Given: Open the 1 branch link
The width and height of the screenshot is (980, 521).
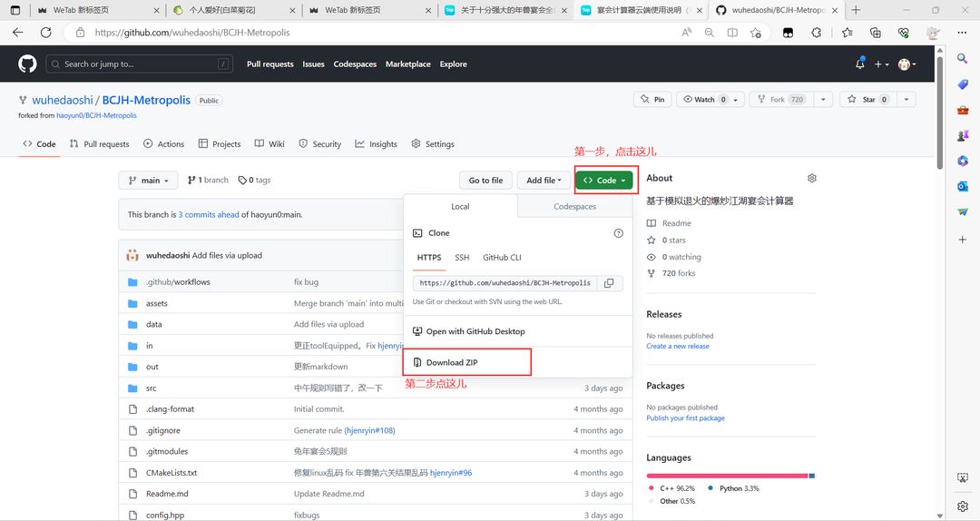Looking at the screenshot, I should click(x=208, y=180).
